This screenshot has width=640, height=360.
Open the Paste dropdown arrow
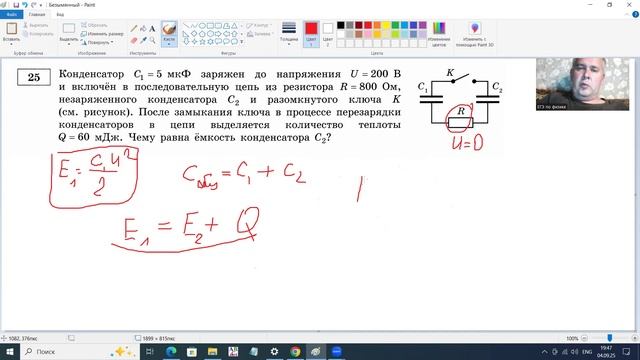[x=11, y=44]
